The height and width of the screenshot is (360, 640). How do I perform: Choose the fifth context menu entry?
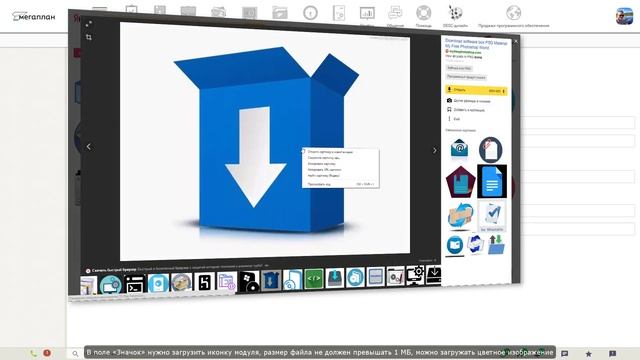tap(323, 176)
